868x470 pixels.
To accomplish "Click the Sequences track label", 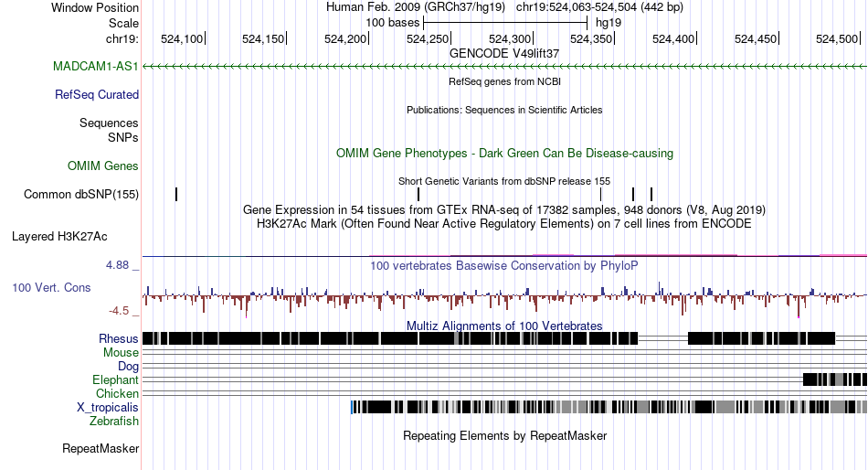I will (109, 123).
